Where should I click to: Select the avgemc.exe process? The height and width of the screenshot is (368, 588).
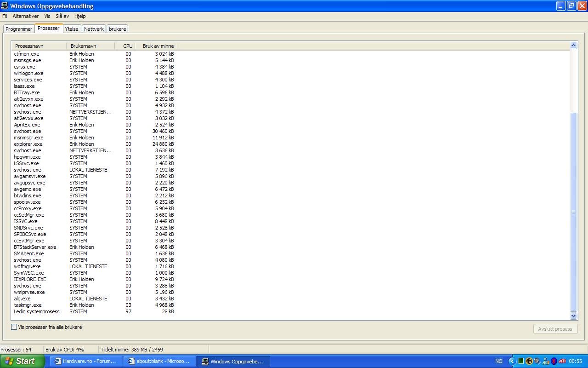point(94,189)
